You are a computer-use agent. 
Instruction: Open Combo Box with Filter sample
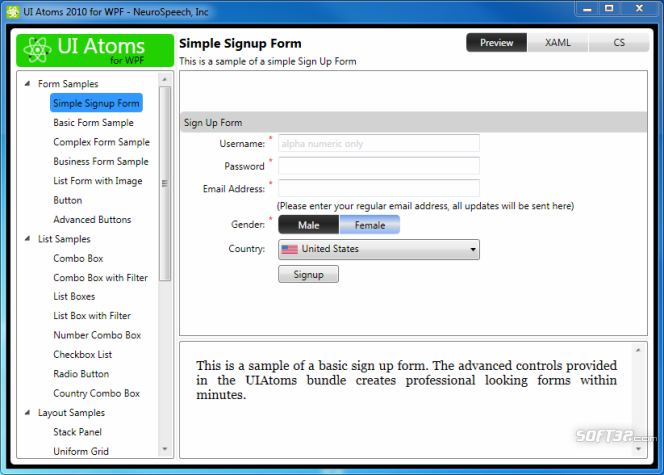(x=100, y=278)
